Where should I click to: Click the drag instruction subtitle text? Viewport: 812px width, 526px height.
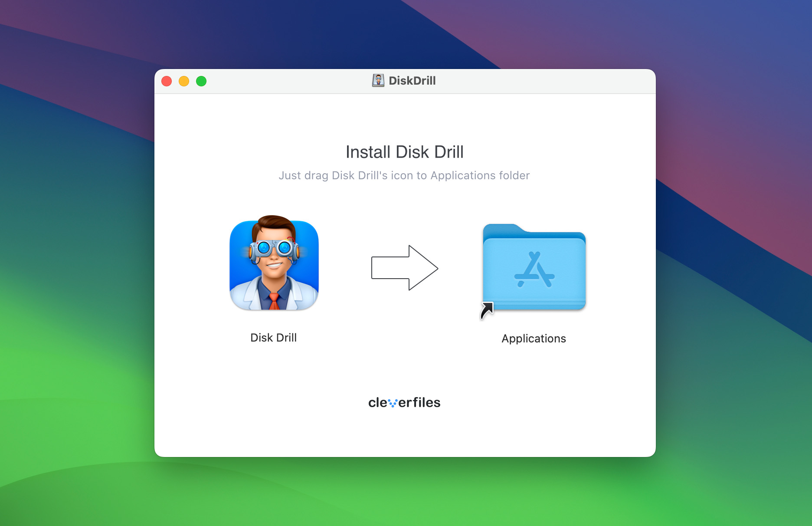point(404,175)
